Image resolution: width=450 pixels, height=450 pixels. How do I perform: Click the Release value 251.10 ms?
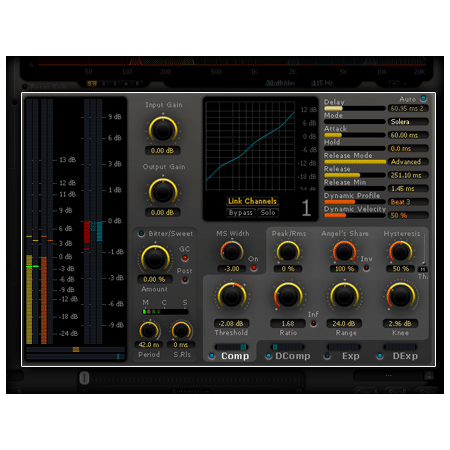pos(408,175)
